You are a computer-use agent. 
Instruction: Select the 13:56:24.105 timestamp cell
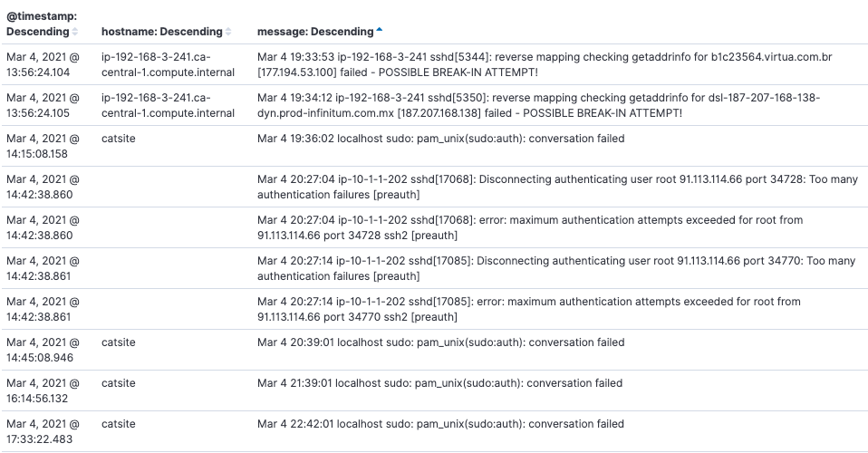43,105
